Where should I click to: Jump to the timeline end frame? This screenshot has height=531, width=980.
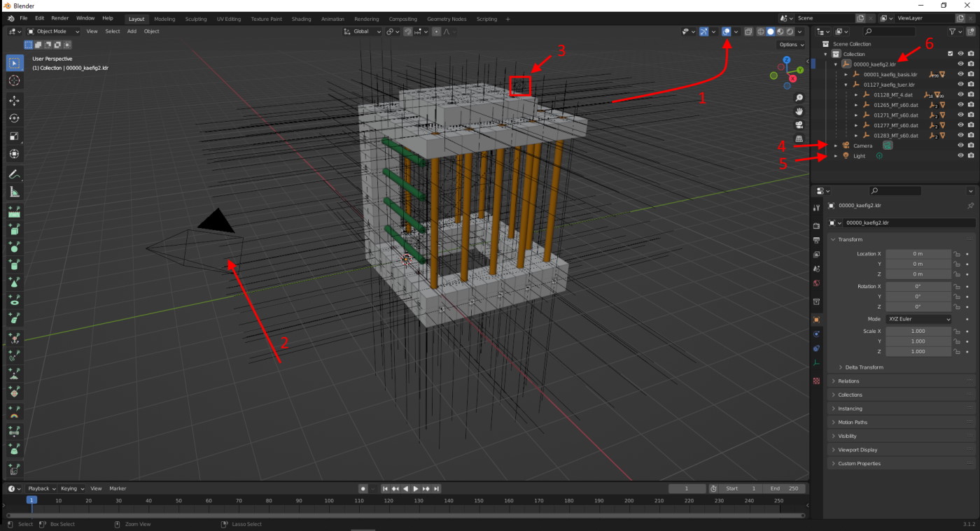click(x=436, y=488)
